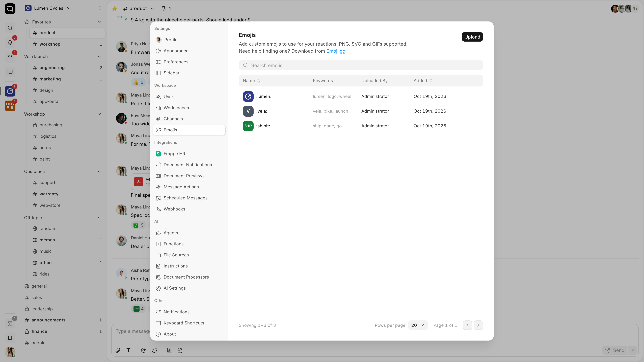This screenshot has height=362, width=644.
Task: Click the vela emoji image
Action: pyautogui.click(x=248, y=111)
